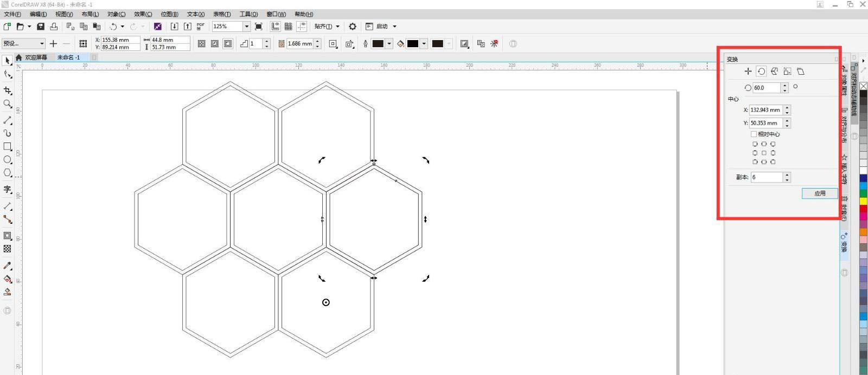Select the top-left anchor point in grid

point(755,144)
